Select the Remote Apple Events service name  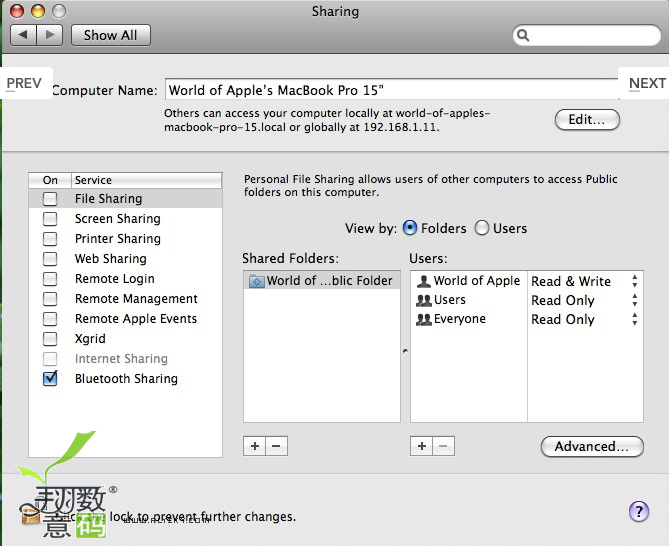(x=136, y=319)
